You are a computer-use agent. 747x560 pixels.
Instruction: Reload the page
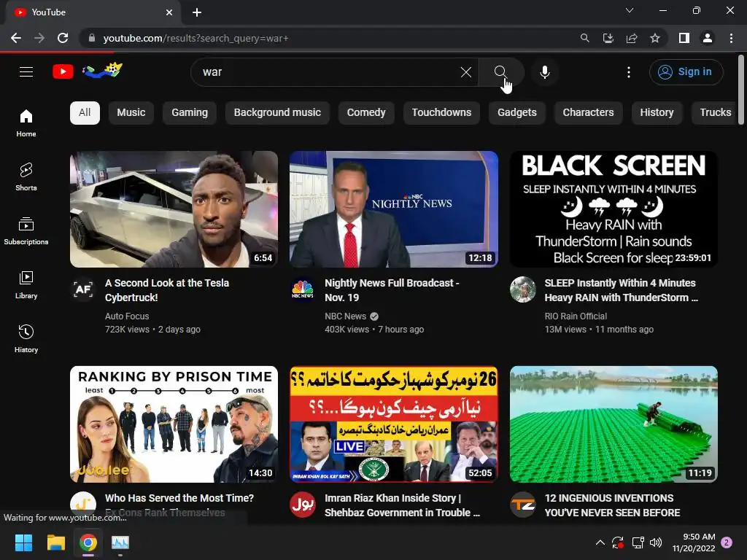63,38
